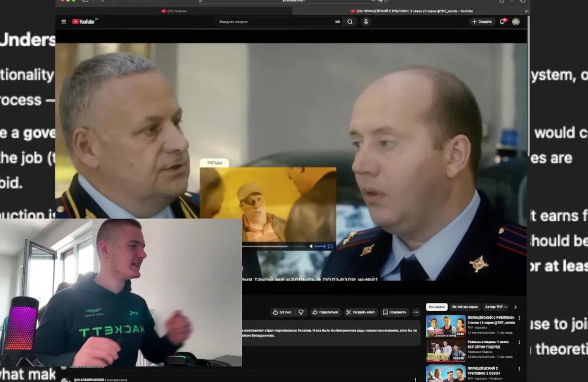Expand the mini preview with fullscreen icon
The height and width of the screenshot is (382, 588).
(330, 247)
